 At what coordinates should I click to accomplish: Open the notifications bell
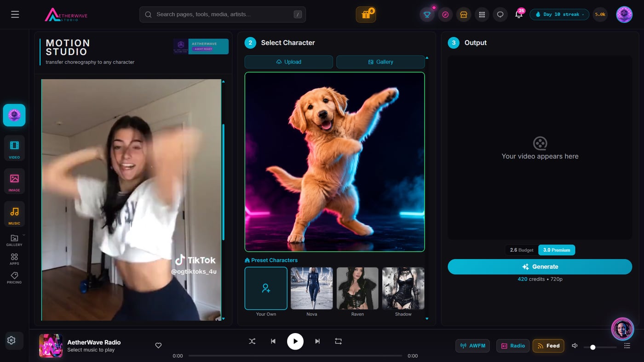[519, 15]
